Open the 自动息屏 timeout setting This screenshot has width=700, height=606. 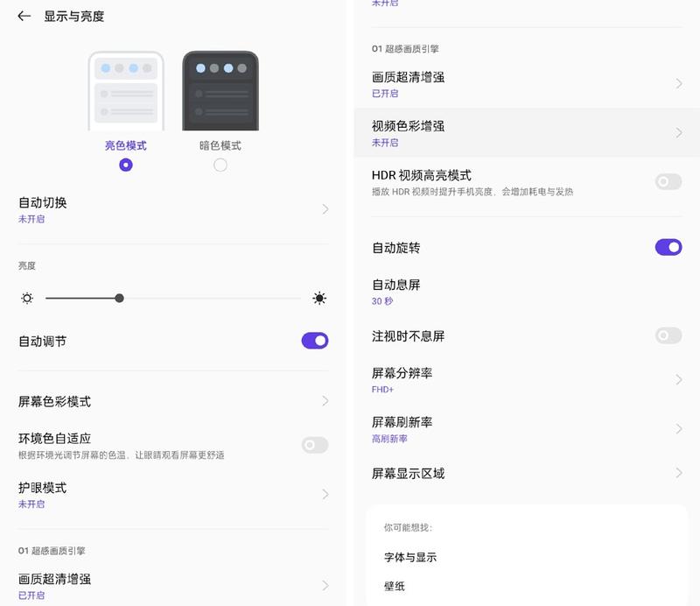click(527, 292)
